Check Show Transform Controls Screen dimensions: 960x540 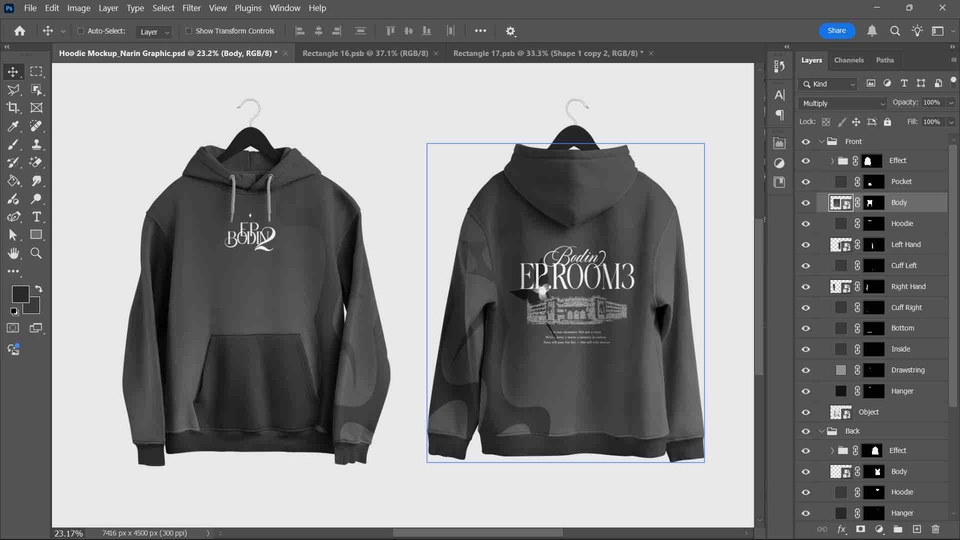pos(190,31)
